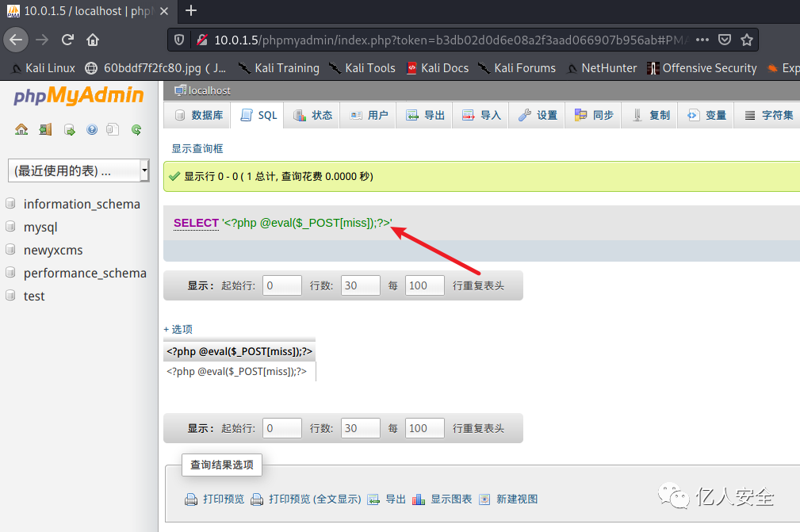
Task: Click the green reload navigation icon
Action: pos(136,129)
